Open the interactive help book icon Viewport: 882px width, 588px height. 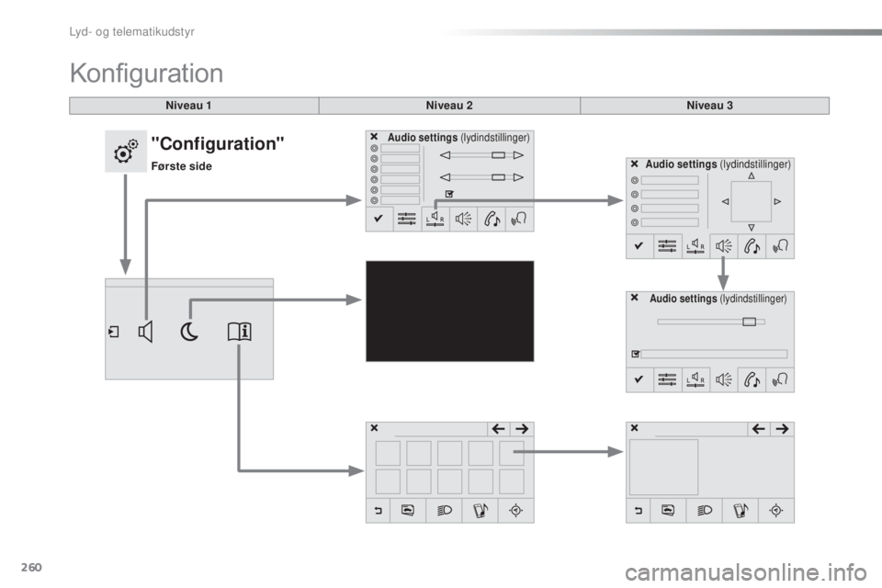238,333
